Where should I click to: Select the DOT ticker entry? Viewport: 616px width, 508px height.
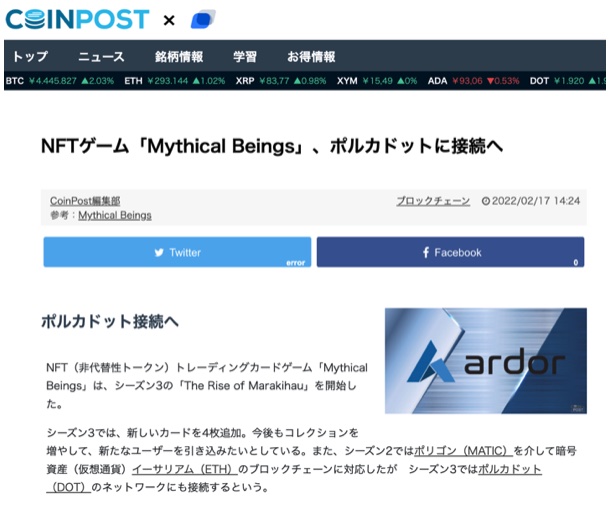point(567,81)
